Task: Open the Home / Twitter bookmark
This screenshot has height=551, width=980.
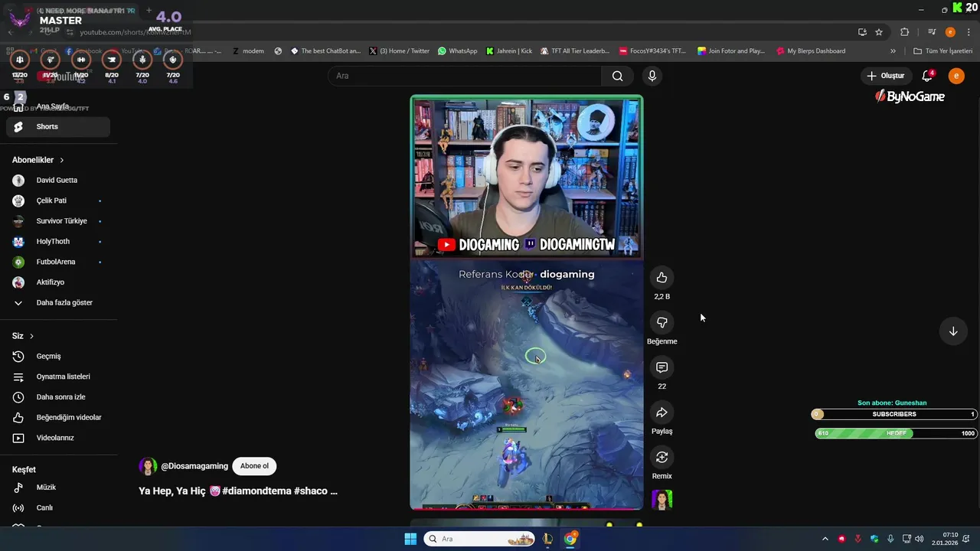Action: (399, 51)
